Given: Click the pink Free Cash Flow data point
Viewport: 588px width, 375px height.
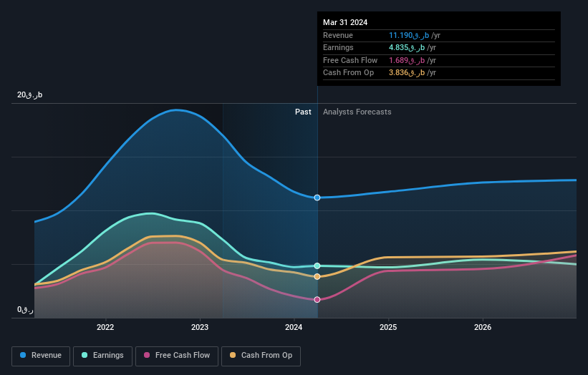Looking at the screenshot, I should pyautogui.click(x=317, y=299).
